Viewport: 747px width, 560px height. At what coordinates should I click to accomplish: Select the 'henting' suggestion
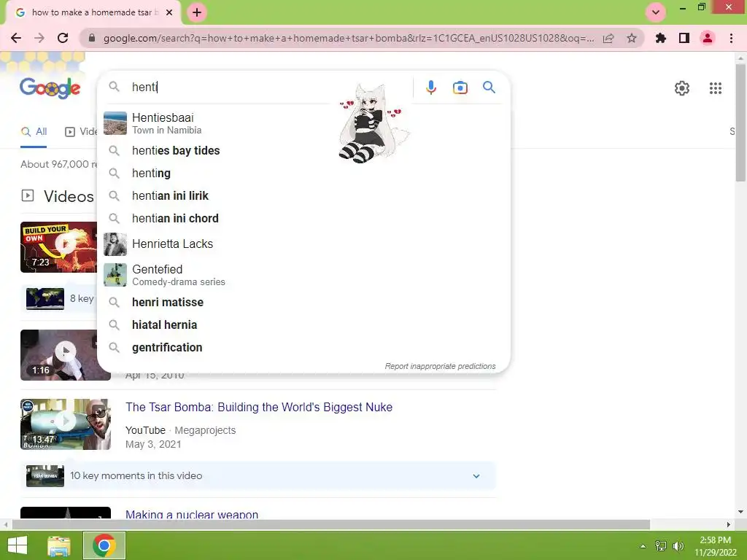pos(303,173)
